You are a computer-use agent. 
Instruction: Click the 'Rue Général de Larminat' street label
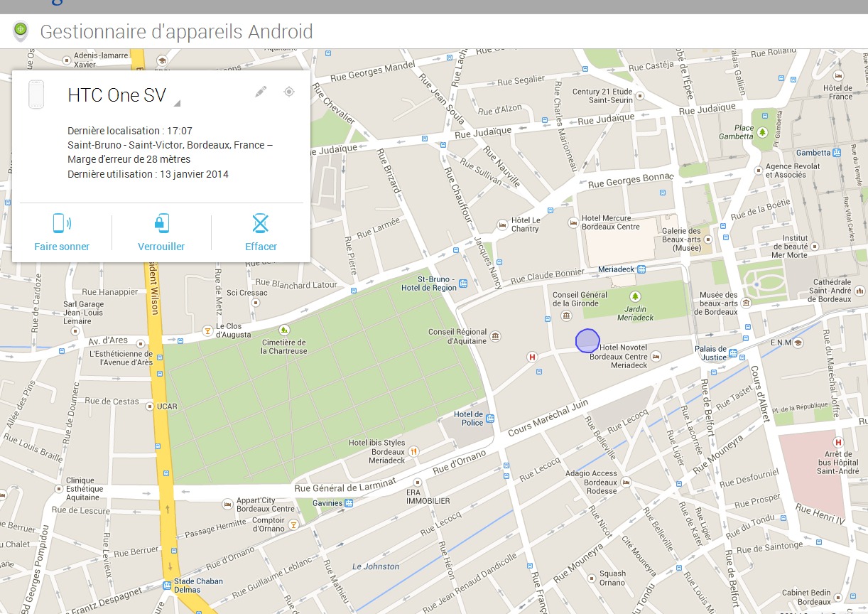345,486
